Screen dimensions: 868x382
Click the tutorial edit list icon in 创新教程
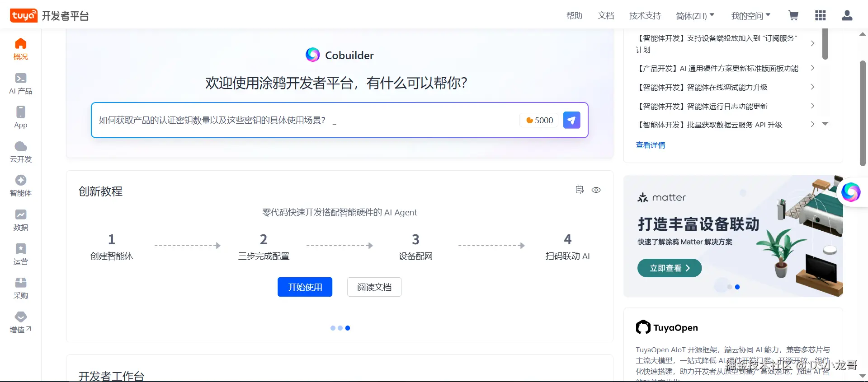[x=580, y=190]
